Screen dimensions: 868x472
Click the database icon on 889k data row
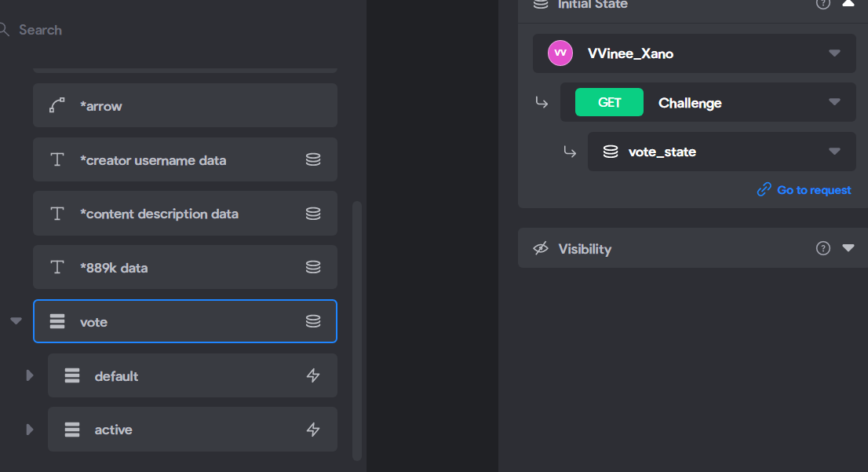(313, 267)
